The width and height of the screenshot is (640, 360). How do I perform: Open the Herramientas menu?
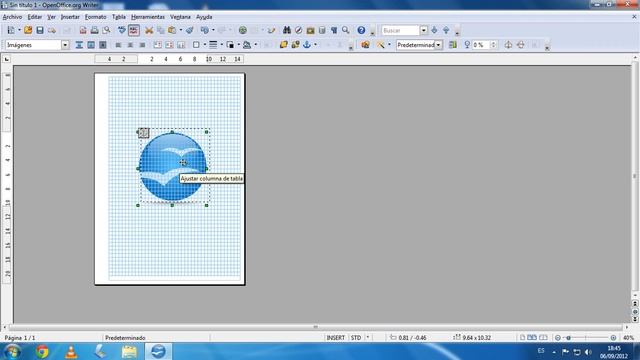pos(148,17)
